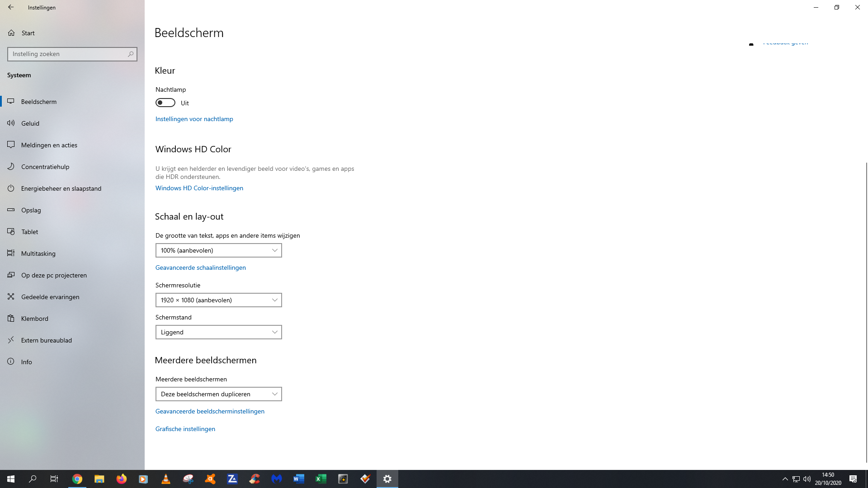This screenshot has width=868, height=488.
Task: Open Energiebeheer en slaapstand settings
Action: click(x=72, y=188)
